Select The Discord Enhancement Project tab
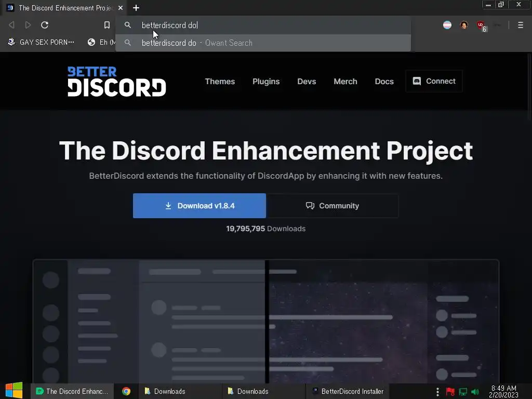The width and height of the screenshot is (532, 399). 64,8
